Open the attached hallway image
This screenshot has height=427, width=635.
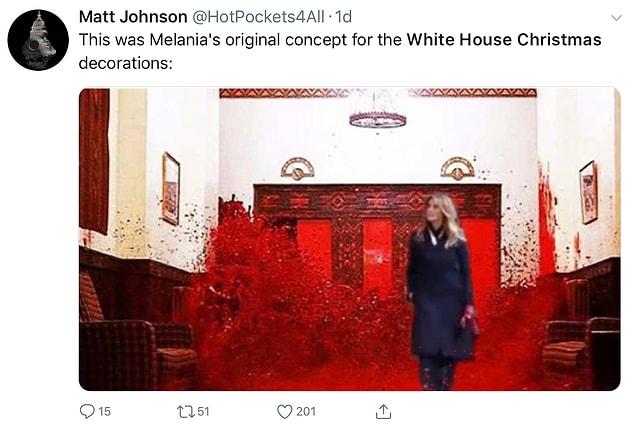pyautogui.click(x=349, y=239)
